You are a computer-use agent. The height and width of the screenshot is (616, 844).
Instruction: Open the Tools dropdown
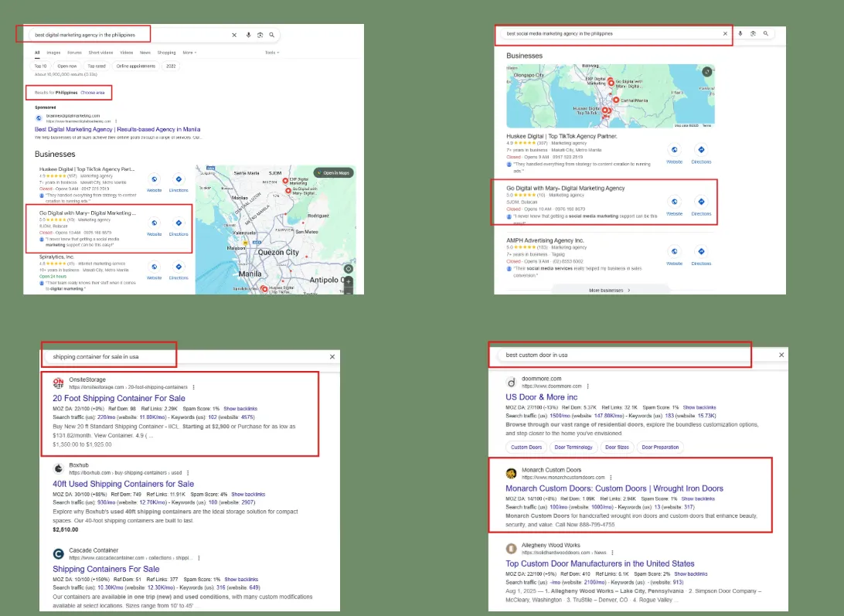[x=272, y=53]
